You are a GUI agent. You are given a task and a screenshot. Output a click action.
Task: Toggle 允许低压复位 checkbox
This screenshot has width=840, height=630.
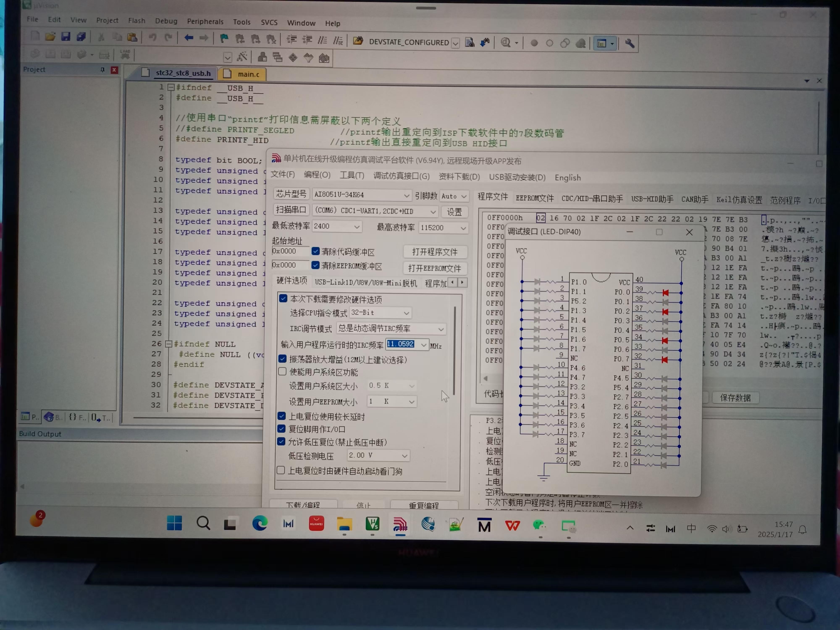(x=281, y=442)
